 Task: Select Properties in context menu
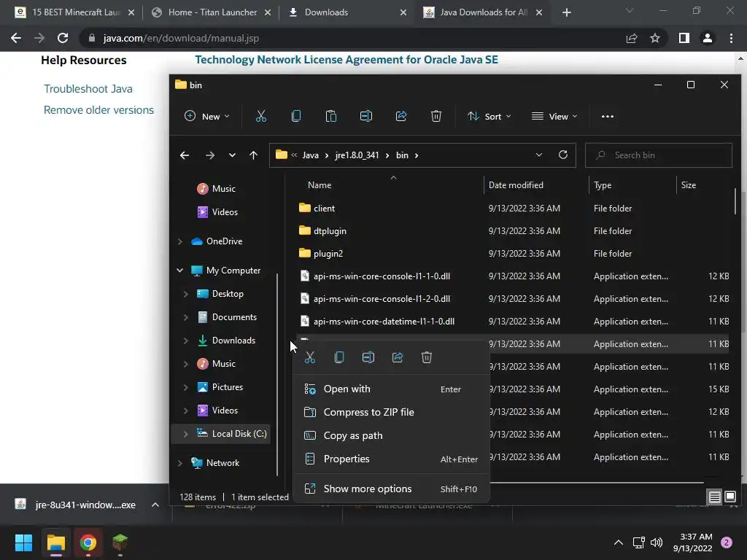[x=391, y=459]
